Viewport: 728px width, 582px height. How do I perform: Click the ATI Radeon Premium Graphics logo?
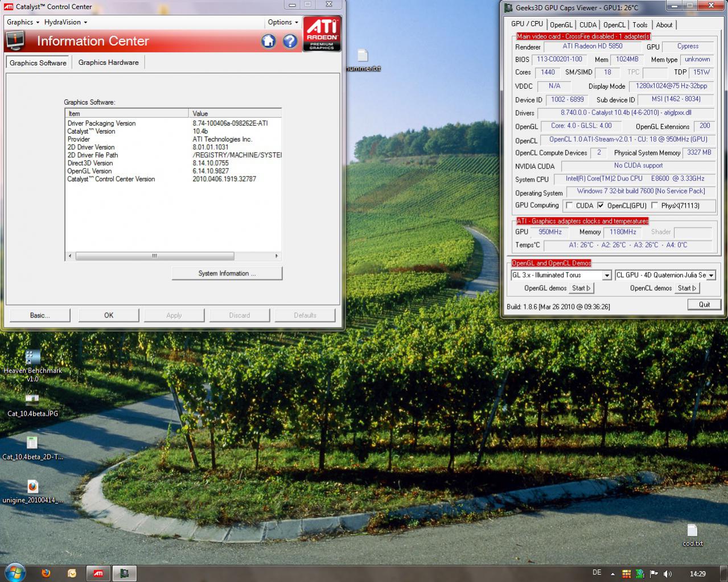[x=322, y=34]
